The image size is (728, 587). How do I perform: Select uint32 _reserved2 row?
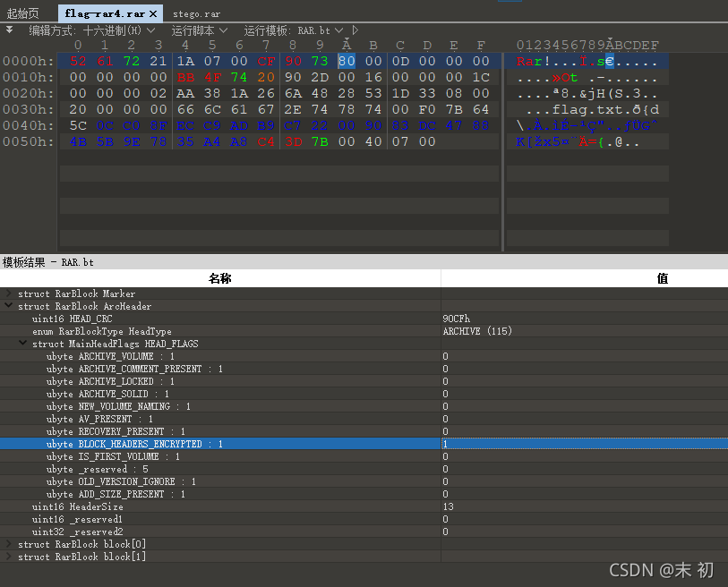tap(364, 532)
